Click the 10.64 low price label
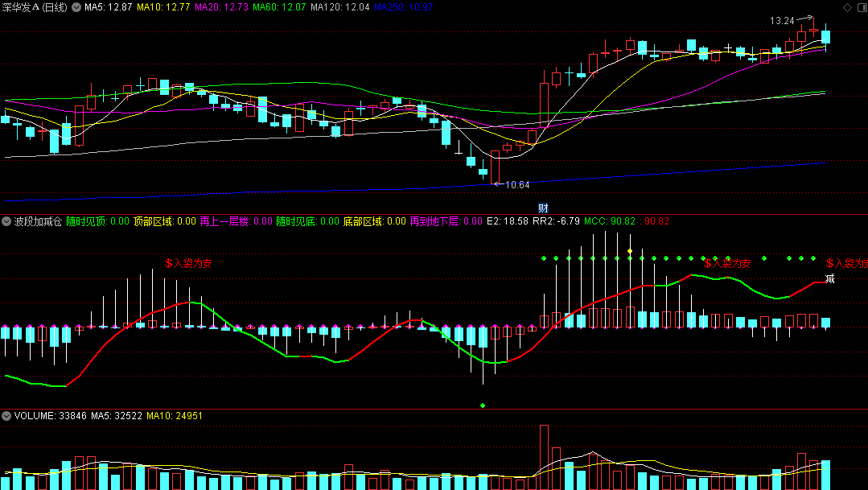The width and height of the screenshot is (868, 490). pyautogui.click(x=517, y=185)
